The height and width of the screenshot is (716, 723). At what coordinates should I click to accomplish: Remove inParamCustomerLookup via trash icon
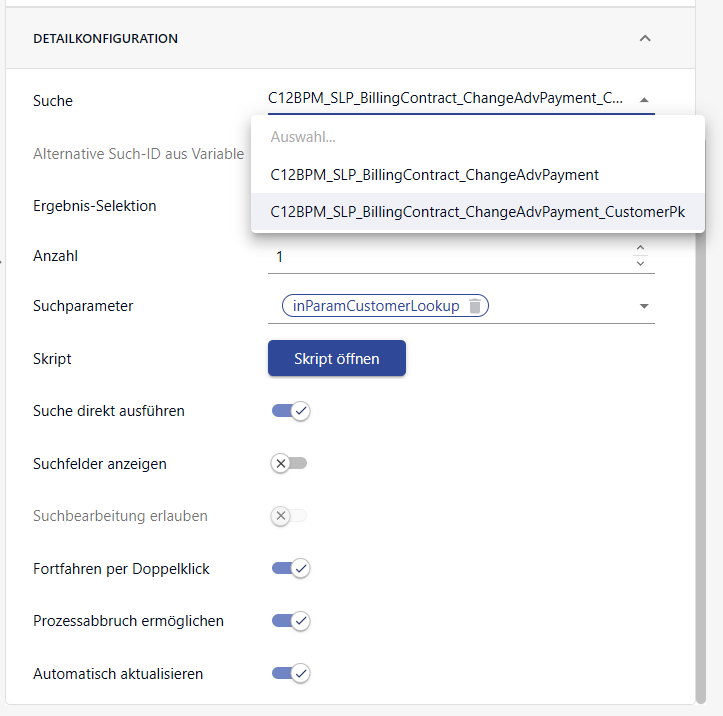click(474, 306)
